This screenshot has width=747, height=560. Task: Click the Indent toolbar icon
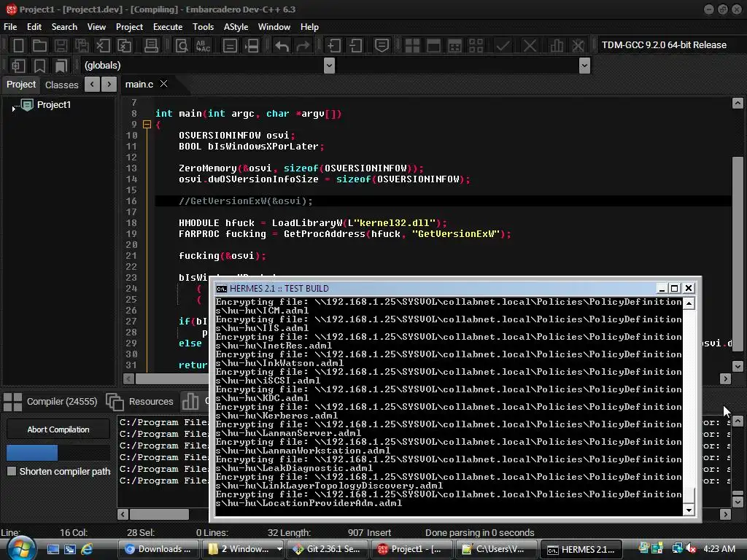coord(334,45)
